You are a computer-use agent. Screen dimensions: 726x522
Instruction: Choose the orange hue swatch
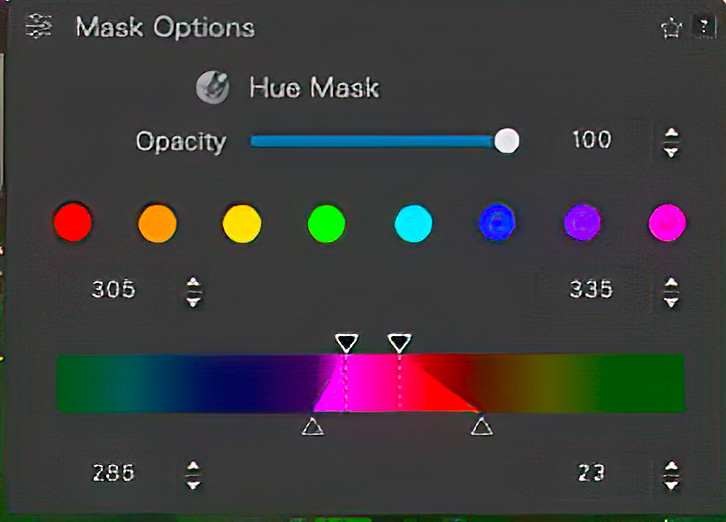[x=157, y=223]
